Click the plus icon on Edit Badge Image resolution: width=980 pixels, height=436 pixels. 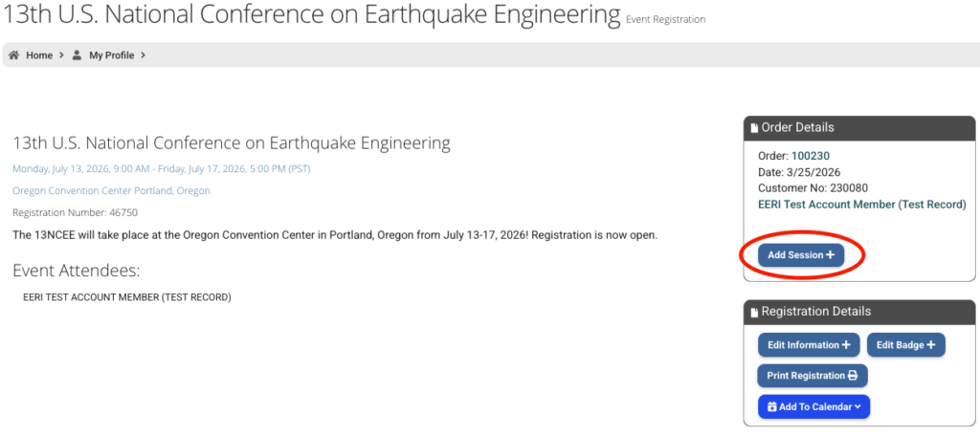click(930, 345)
